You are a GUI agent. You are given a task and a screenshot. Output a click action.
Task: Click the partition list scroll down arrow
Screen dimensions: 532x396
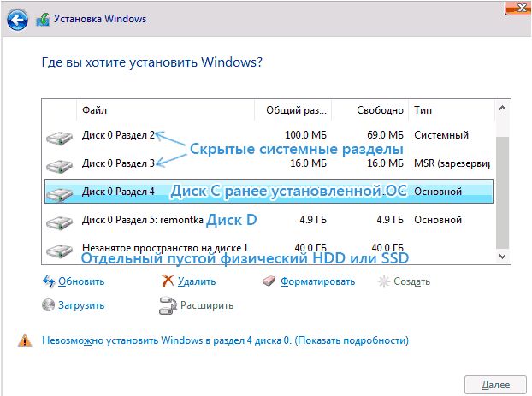tap(502, 257)
